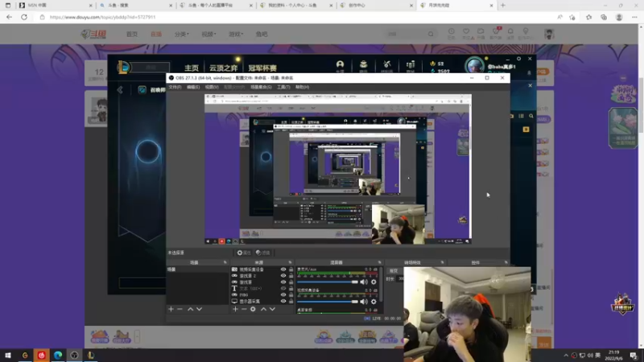
Task: Go back with arrow in League client
Action: pos(120,90)
